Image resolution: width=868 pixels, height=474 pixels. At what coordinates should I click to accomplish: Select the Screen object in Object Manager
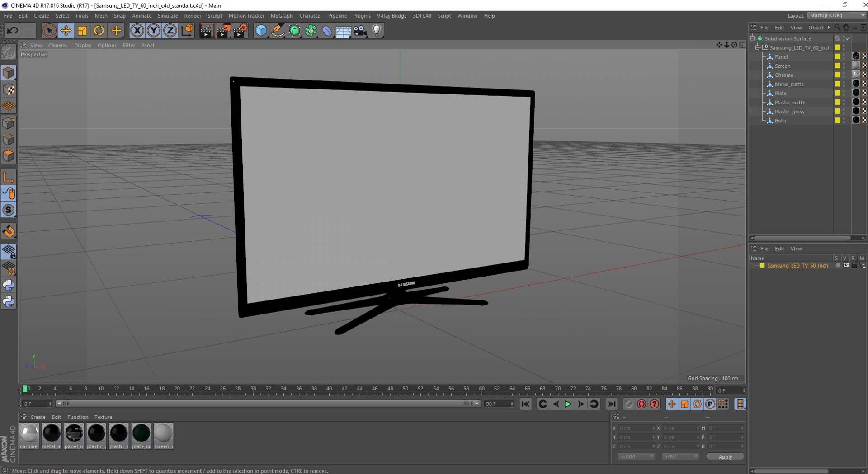[783, 66]
